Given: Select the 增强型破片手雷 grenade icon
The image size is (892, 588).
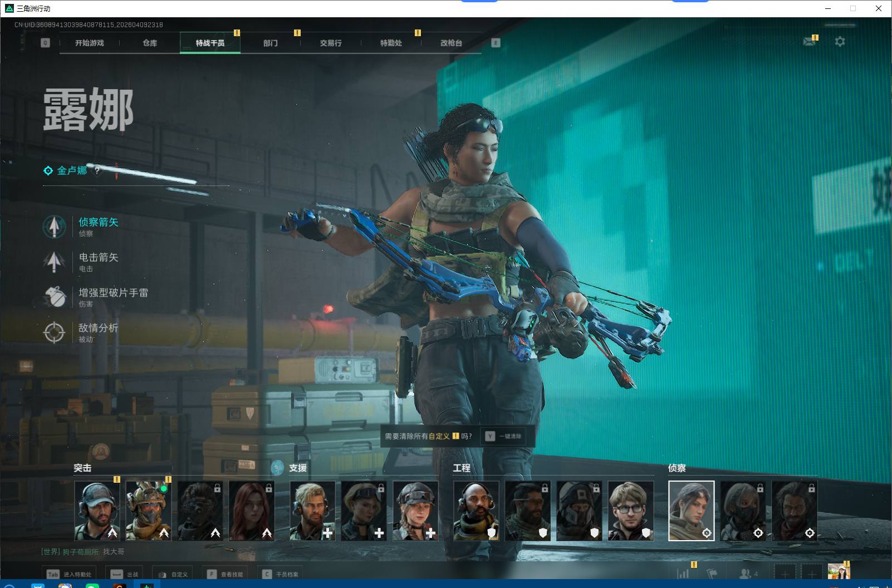Looking at the screenshot, I should point(54,297).
